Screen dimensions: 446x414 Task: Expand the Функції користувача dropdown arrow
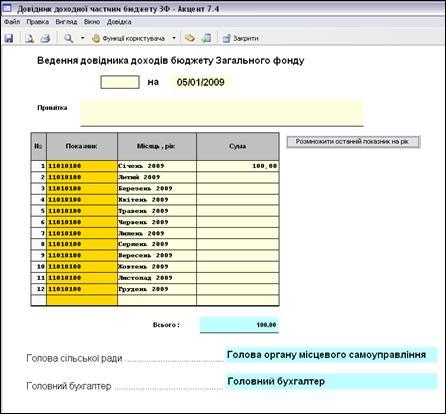click(x=174, y=38)
